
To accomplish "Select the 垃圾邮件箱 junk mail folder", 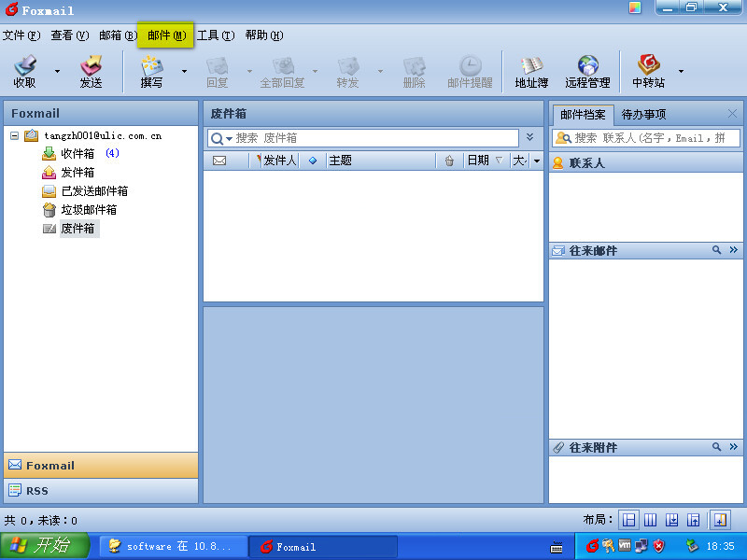I will point(88,210).
